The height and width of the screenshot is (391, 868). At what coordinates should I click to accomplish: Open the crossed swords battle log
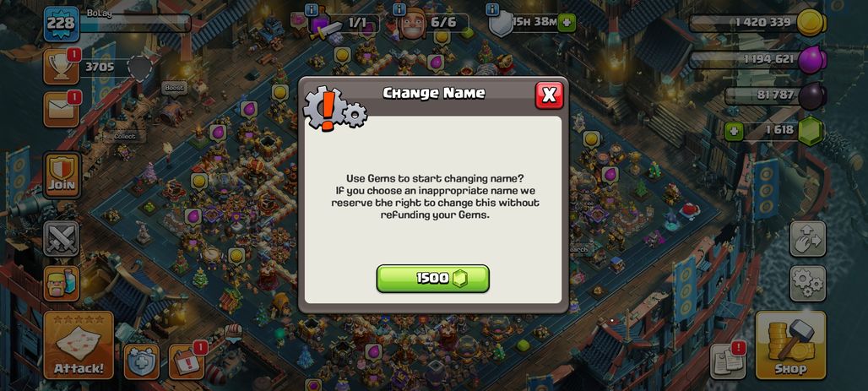(x=61, y=238)
